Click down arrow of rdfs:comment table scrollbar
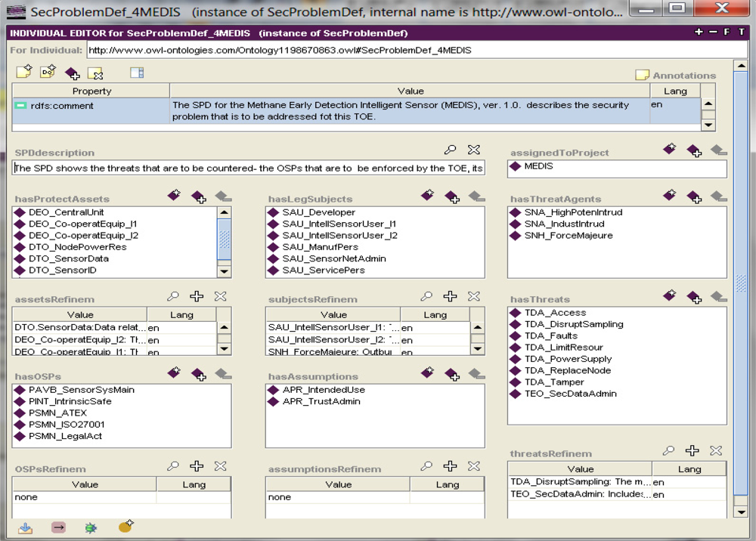Image resolution: width=756 pixels, height=541 pixels. 708,125
